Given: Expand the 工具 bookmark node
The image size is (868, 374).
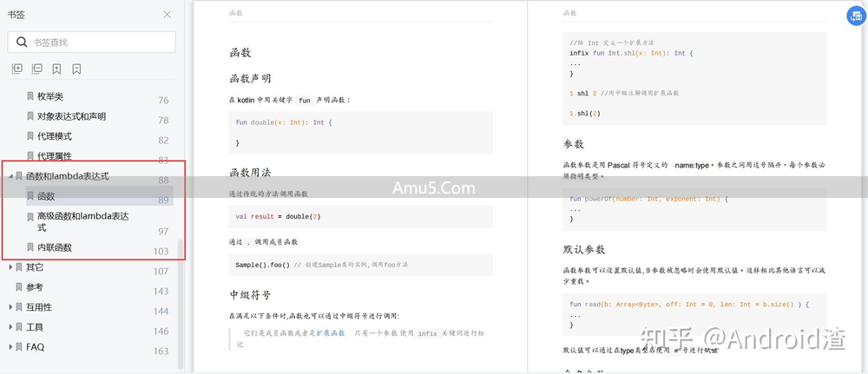Looking at the screenshot, I should [11, 327].
